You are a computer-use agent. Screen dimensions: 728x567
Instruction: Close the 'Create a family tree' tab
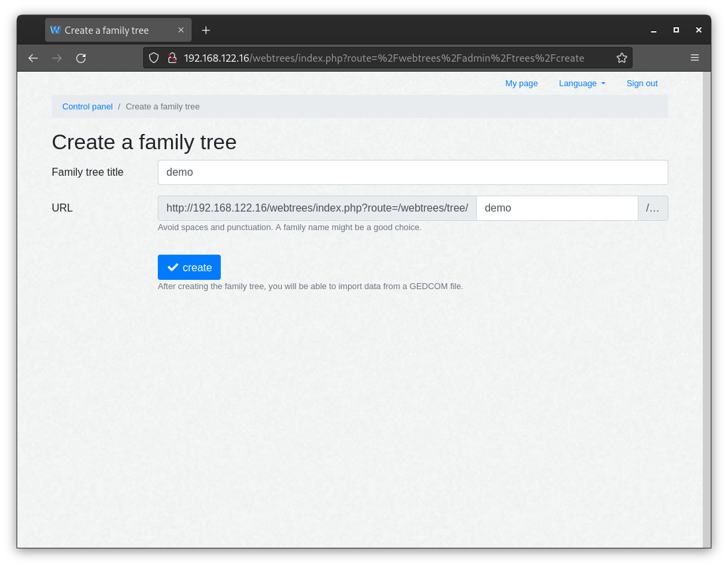pyautogui.click(x=181, y=31)
